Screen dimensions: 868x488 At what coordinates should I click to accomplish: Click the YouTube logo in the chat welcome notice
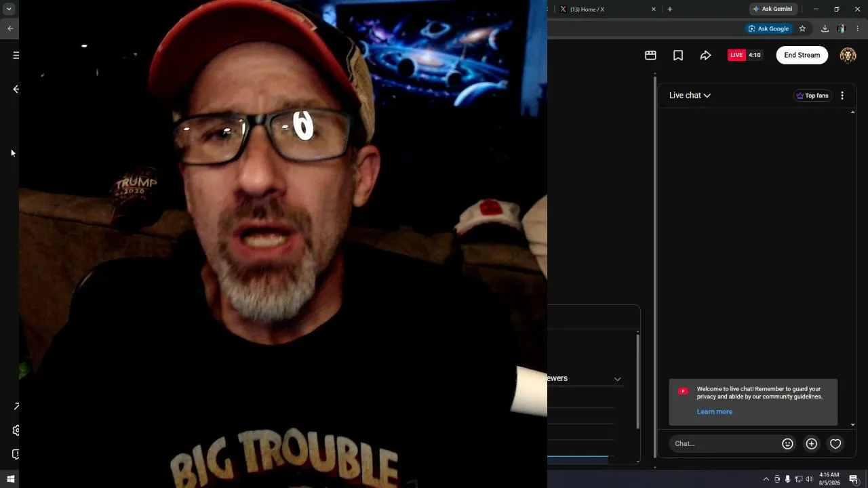tap(683, 391)
